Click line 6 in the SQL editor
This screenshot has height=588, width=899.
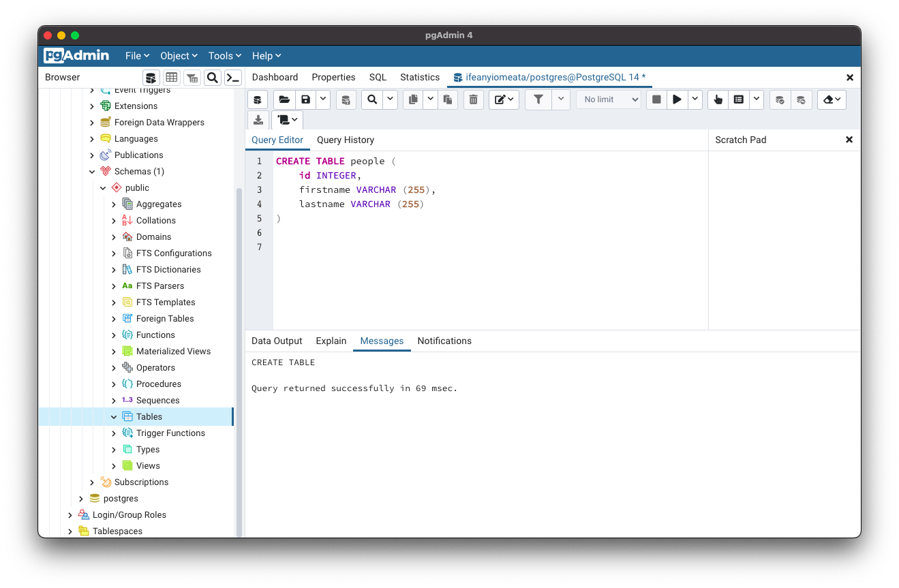(490, 233)
